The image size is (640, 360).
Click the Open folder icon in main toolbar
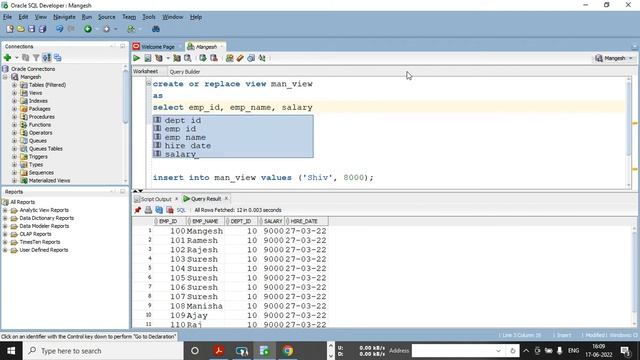20,29
